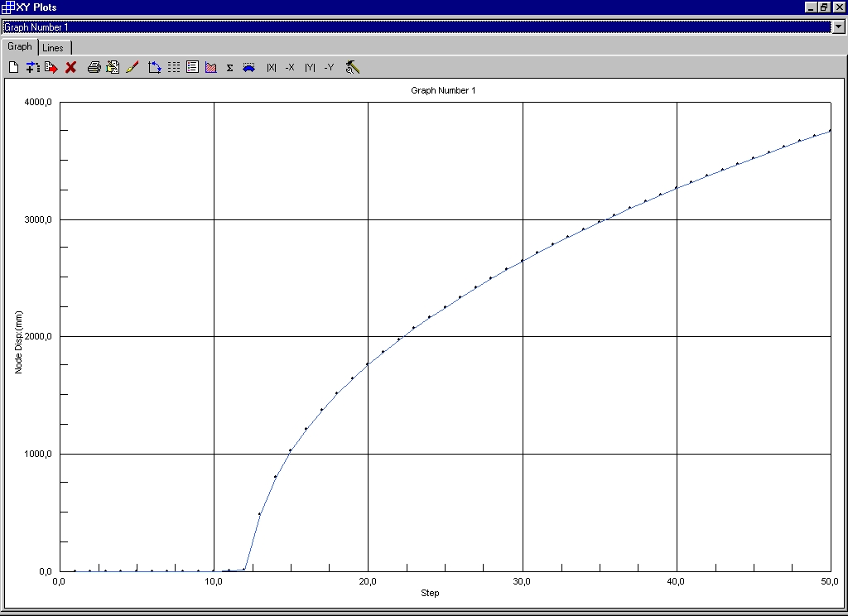Close the XY Plots window
This screenshot has width=848, height=616.
pos(838,7)
